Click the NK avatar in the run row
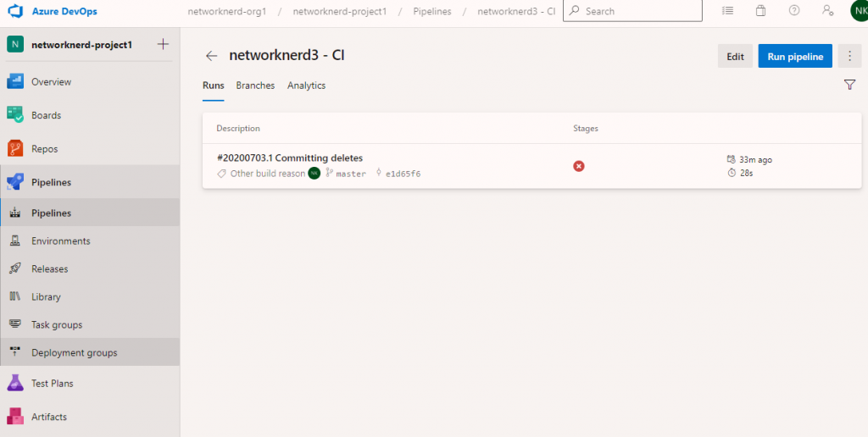Viewport: 868px width, 437px height. (314, 173)
